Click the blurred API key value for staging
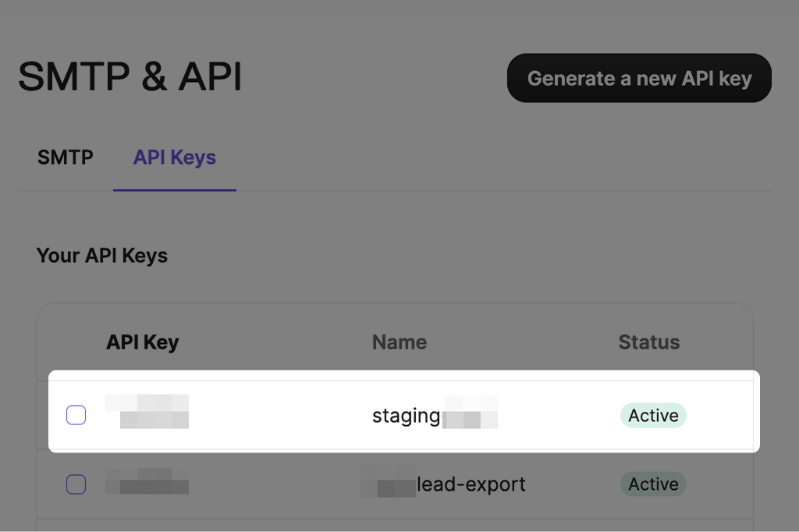799x532 pixels. 147,412
